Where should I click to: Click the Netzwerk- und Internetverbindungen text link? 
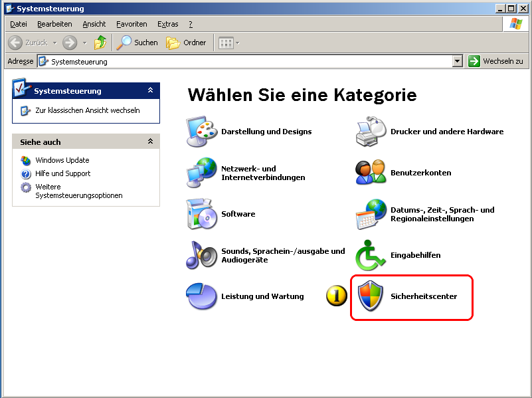pyautogui.click(x=263, y=173)
